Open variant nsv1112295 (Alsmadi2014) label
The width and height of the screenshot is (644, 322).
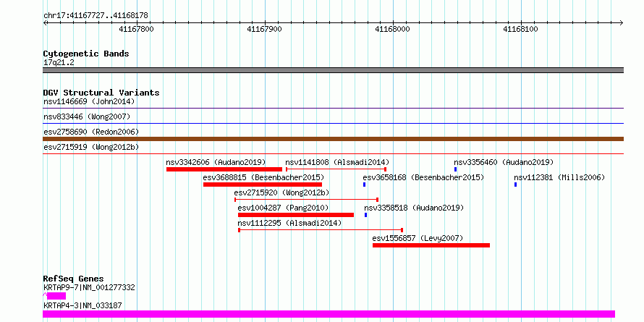(289, 223)
